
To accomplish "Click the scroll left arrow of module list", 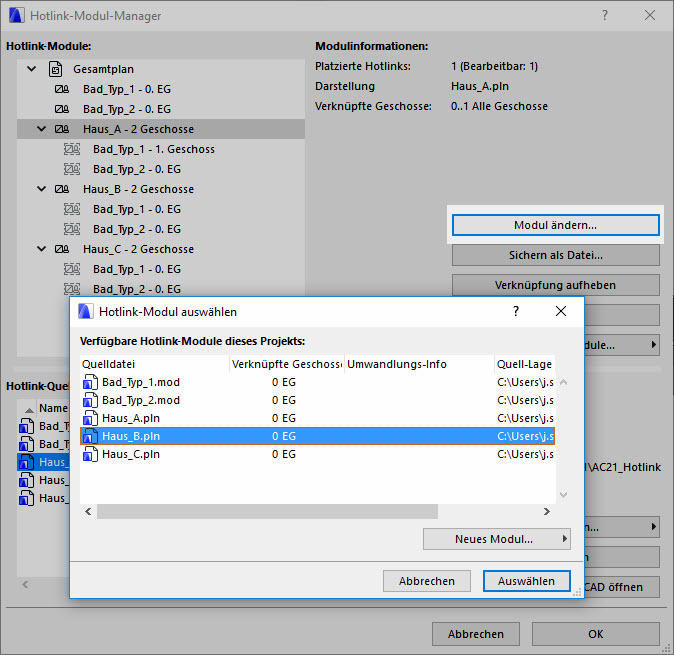I will [88, 511].
